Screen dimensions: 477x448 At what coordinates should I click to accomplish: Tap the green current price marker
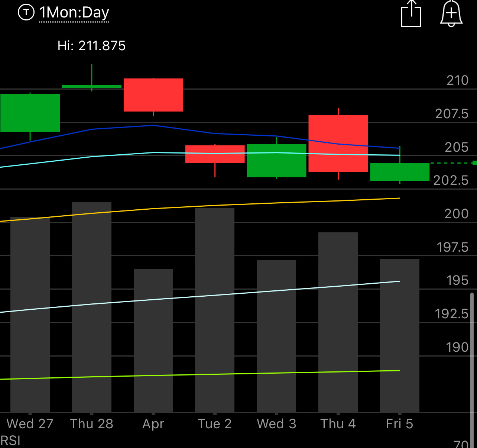click(474, 163)
